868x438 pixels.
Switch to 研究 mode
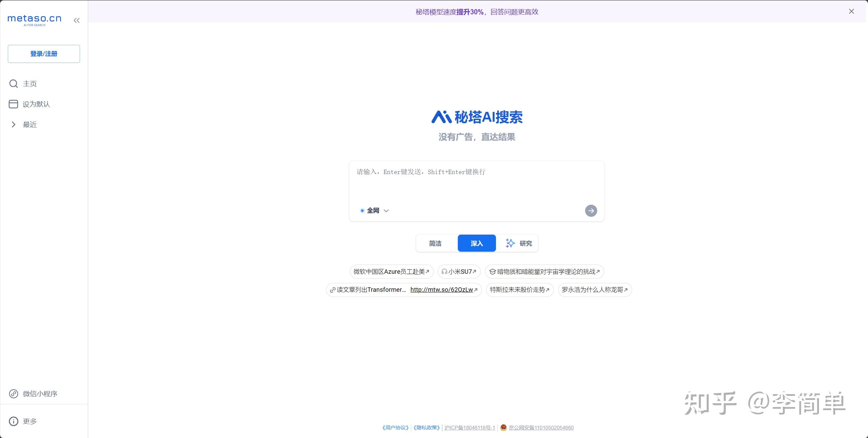coord(518,243)
